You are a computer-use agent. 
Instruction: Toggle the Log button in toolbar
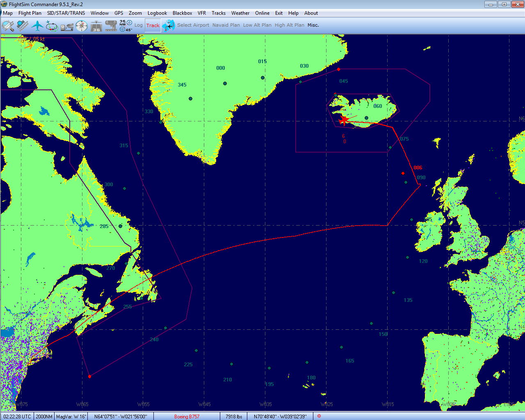[x=139, y=25]
